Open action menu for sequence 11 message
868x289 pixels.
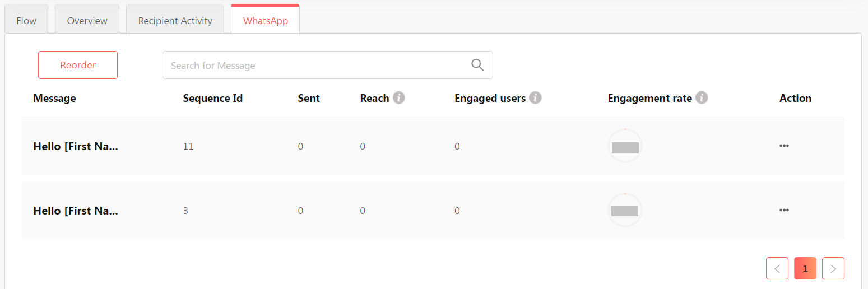click(x=784, y=146)
